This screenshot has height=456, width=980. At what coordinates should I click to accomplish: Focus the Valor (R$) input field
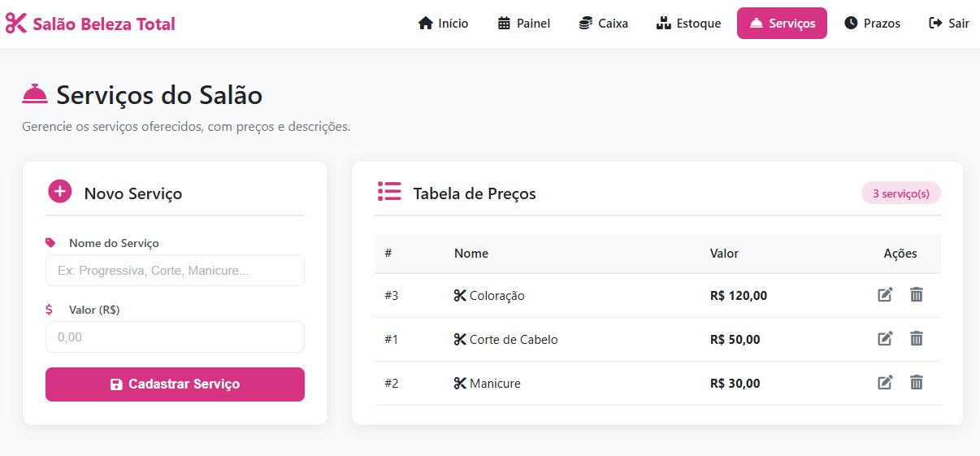pos(175,337)
